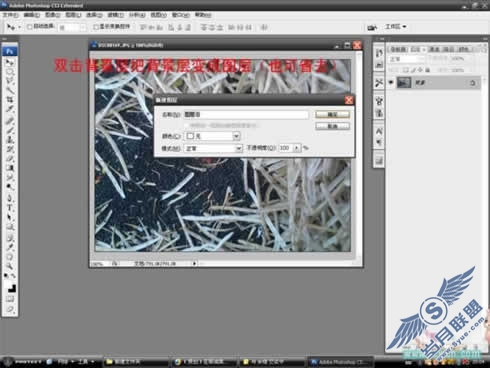Click the layer Name input field
Image resolution: width=490 pixels, height=368 pixels.
tap(246, 114)
